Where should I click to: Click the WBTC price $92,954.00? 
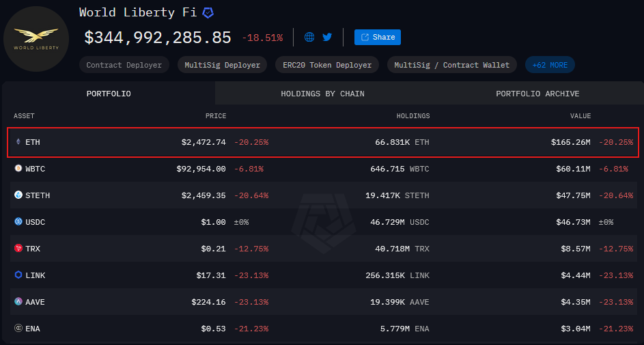(x=201, y=169)
